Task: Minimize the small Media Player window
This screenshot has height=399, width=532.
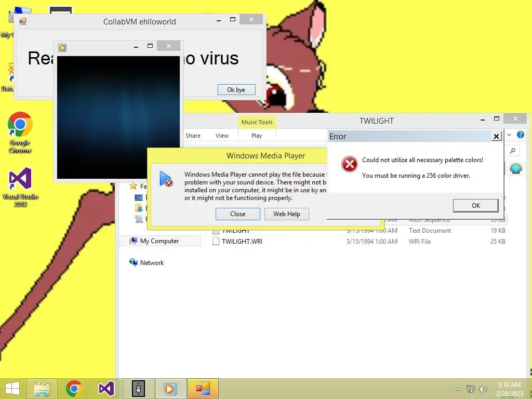Action: coord(136,46)
